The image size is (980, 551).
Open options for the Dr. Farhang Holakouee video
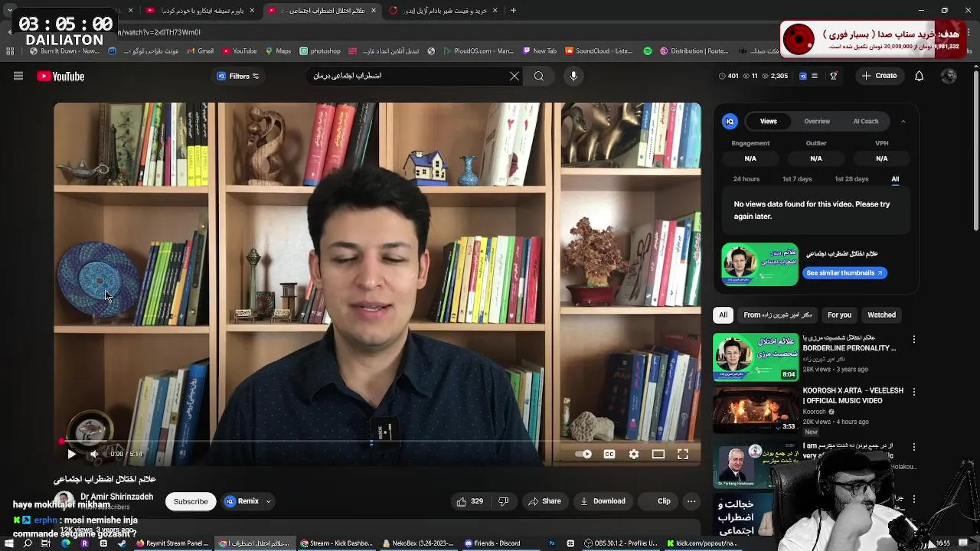[x=913, y=446]
